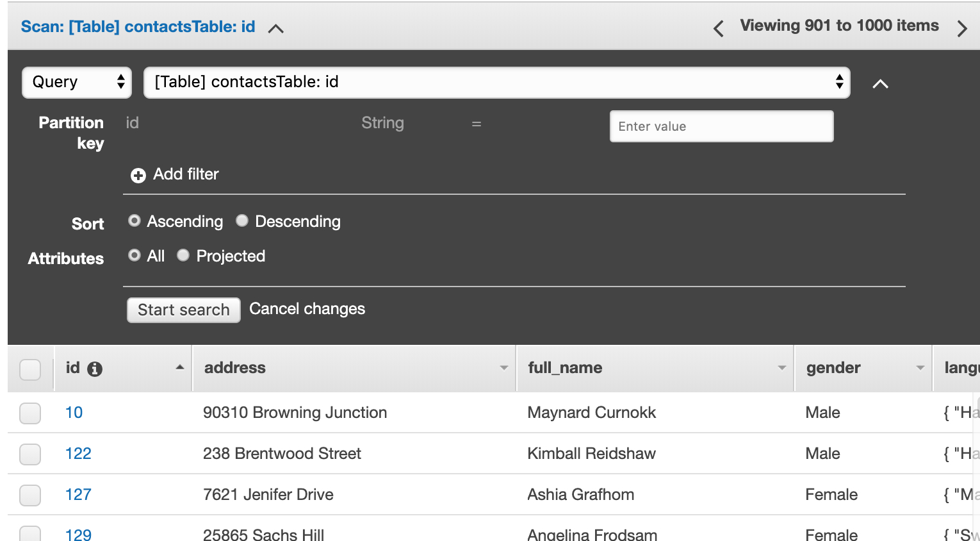Collapse the query panel with the dark-panel chevron
Viewport: 980px width, 541px height.
coord(880,84)
